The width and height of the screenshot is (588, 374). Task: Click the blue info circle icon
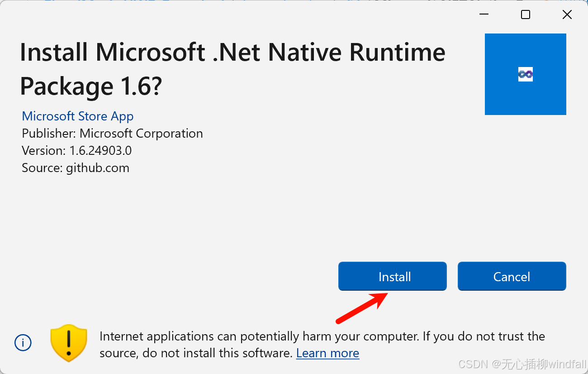[23, 343]
